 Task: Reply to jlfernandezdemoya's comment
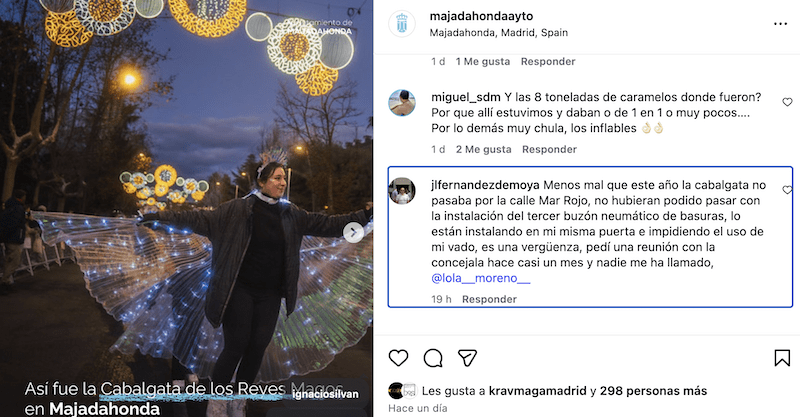click(489, 299)
